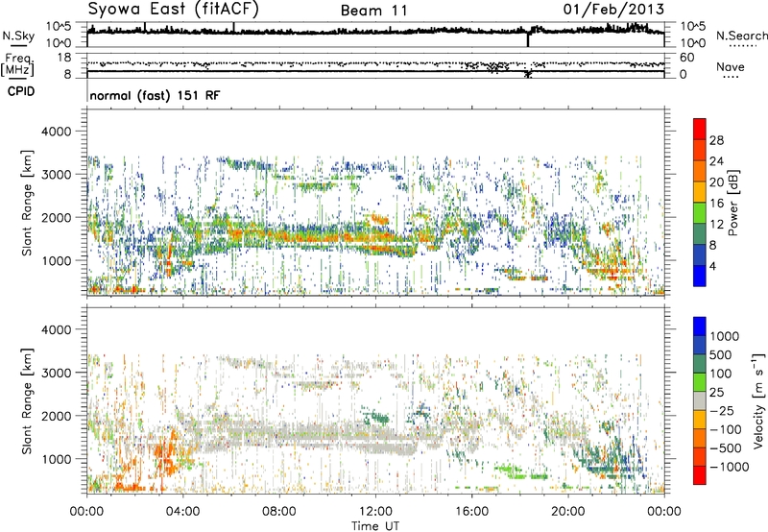Click the 'Nave' legend label

coord(730,67)
